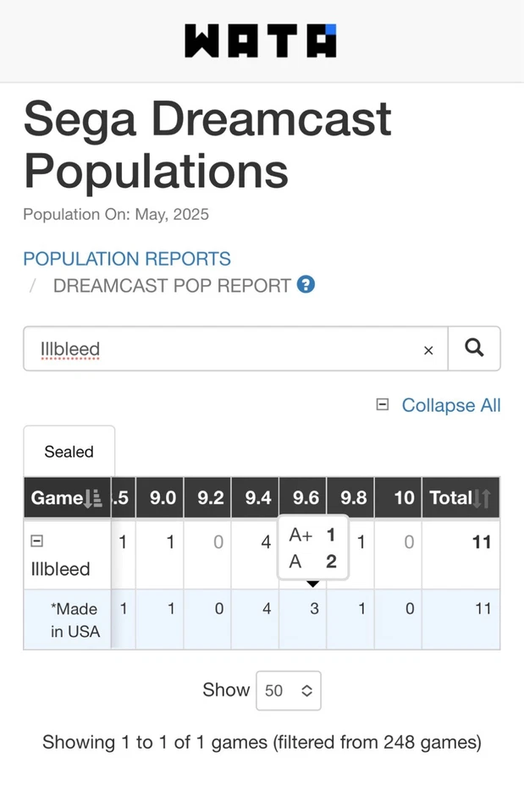Click the blue help question mark icon
Image resolution: width=524 pixels, height=812 pixels.
coord(306,285)
